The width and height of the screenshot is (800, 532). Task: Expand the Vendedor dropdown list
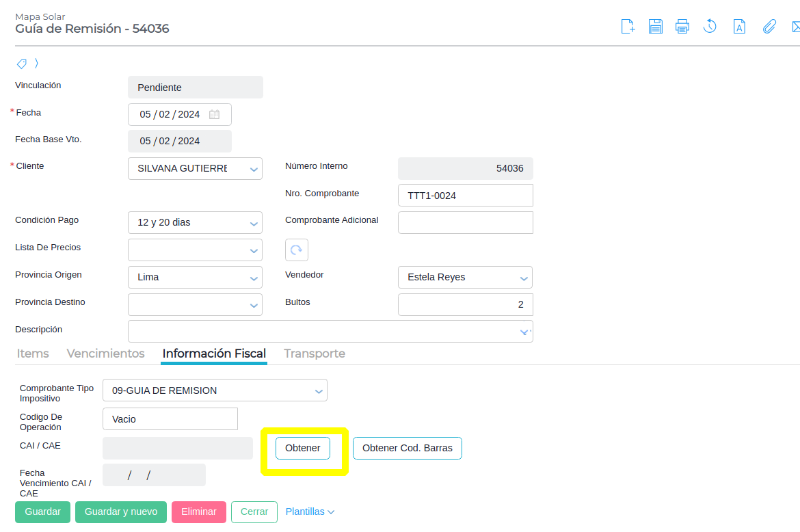pyautogui.click(x=523, y=278)
